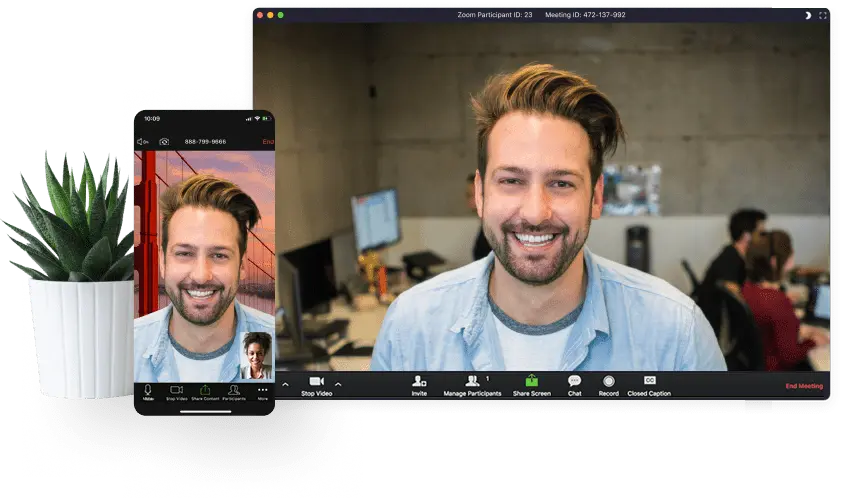The height and width of the screenshot is (499, 847).
Task: Click Stop Video camera icon in desktop toolbar
Action: pyautogui.click(x=316, y=382)
